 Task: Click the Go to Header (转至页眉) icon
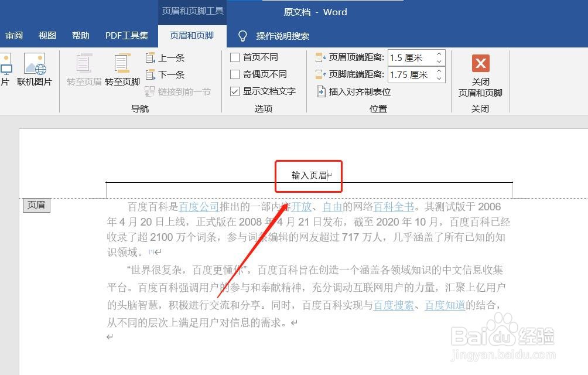[84, 64]
